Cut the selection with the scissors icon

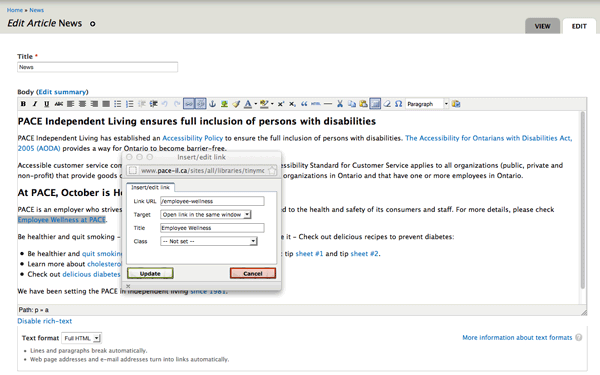click(339, 104)
